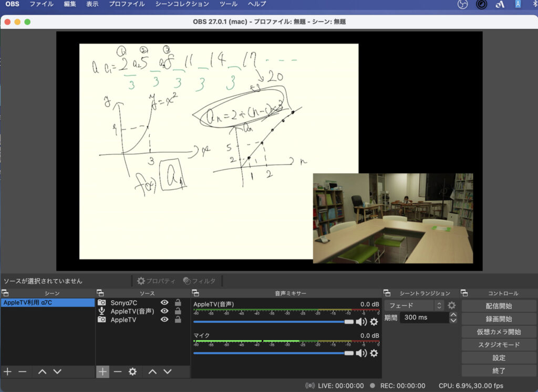Viewport: 538px width, 392px height.
Task: Remove scene with minus icon
Action: (22, 372)
